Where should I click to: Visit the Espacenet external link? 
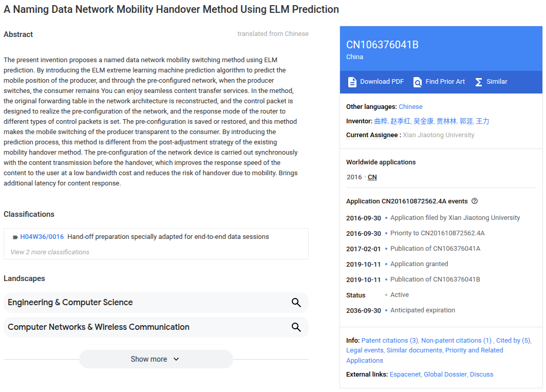click(x=405, y=374)
